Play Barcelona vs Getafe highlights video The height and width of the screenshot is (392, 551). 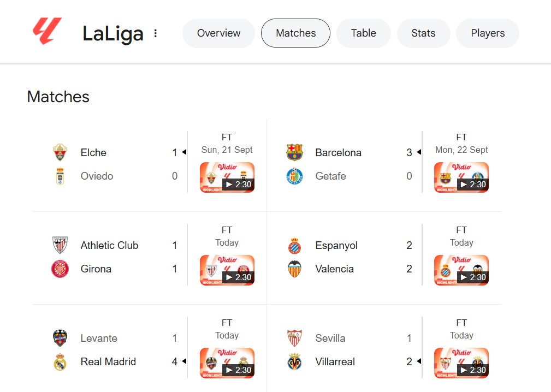[461, 177]
